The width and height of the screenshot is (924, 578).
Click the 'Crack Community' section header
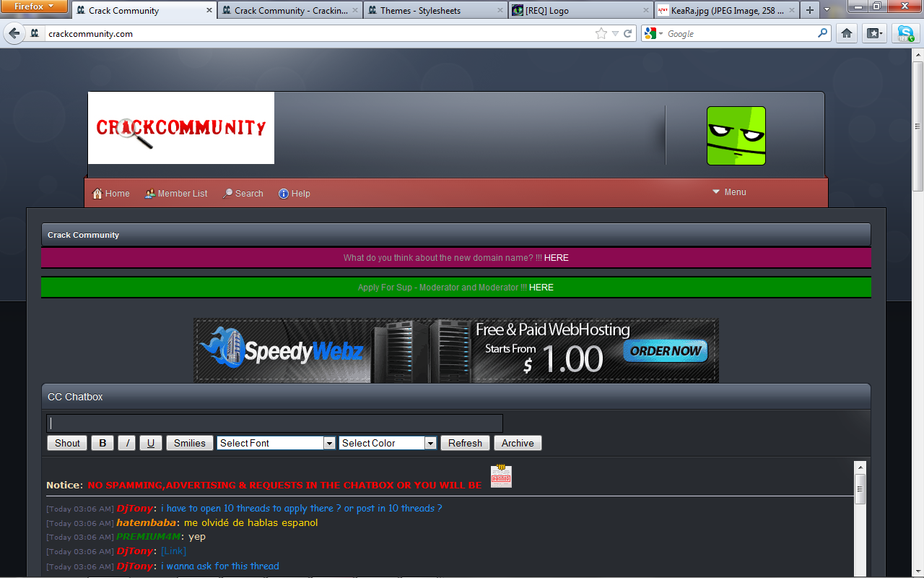click(x=456, y=235)
